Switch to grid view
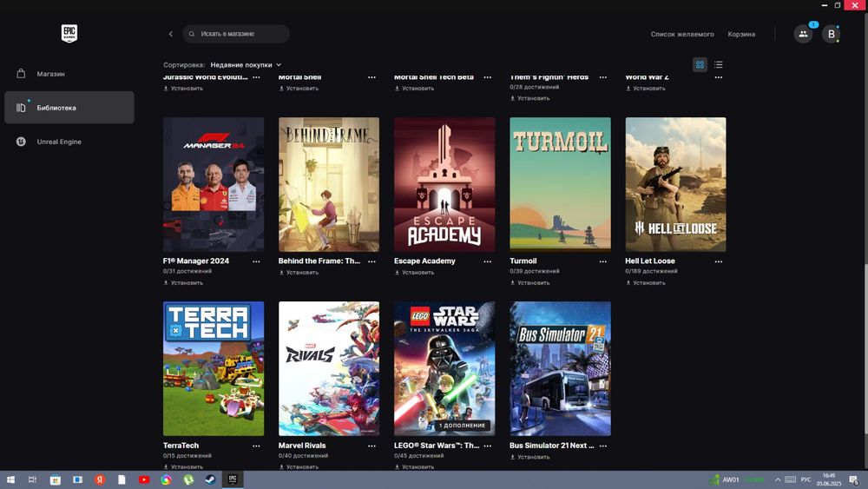Viewport: 868px width, 489px height. [700, 65]
